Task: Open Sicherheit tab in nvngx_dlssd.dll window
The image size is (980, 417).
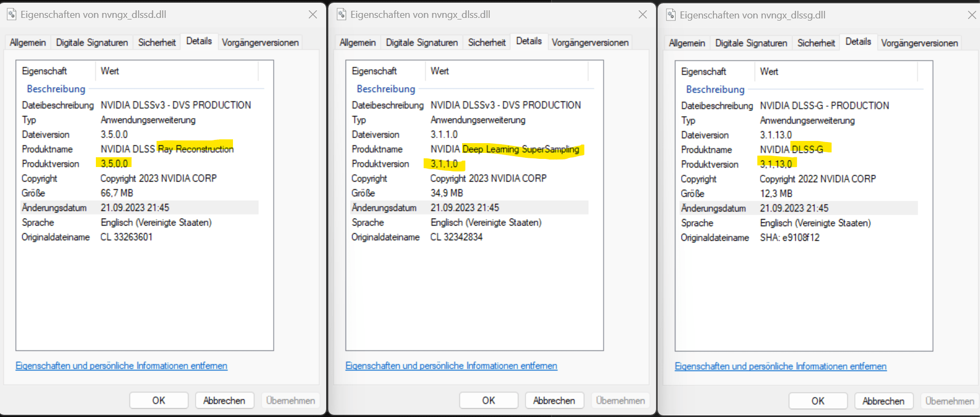Action: (x=157, y=42)
